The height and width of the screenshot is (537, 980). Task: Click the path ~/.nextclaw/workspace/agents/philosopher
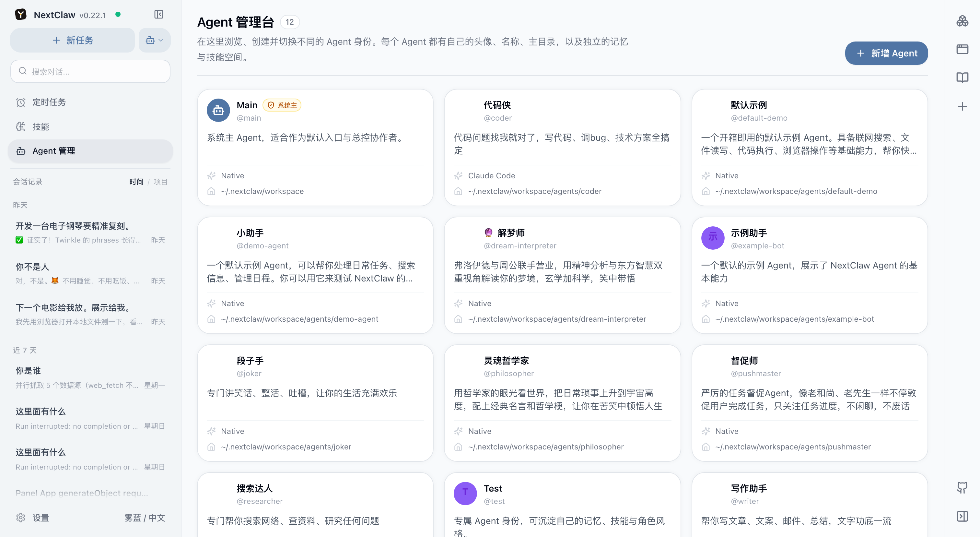click(x=546, y=447)
